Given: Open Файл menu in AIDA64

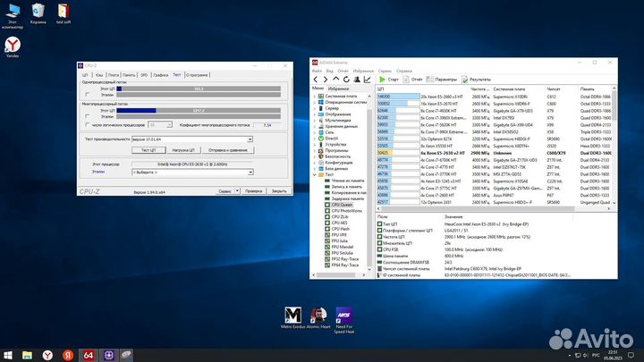Looking at the screenshot, I should 317,71.
